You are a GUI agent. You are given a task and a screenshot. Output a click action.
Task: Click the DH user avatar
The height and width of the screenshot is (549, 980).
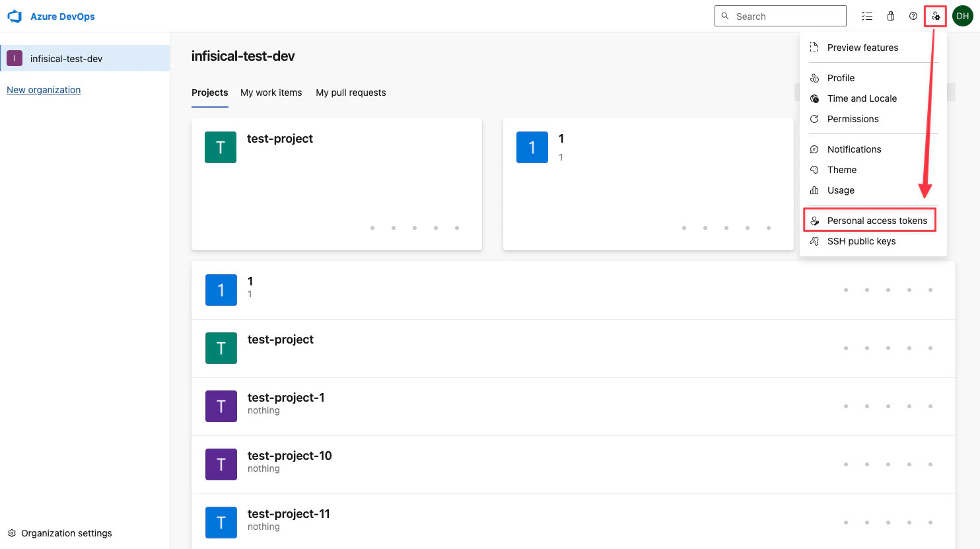[x=963, y=16]
